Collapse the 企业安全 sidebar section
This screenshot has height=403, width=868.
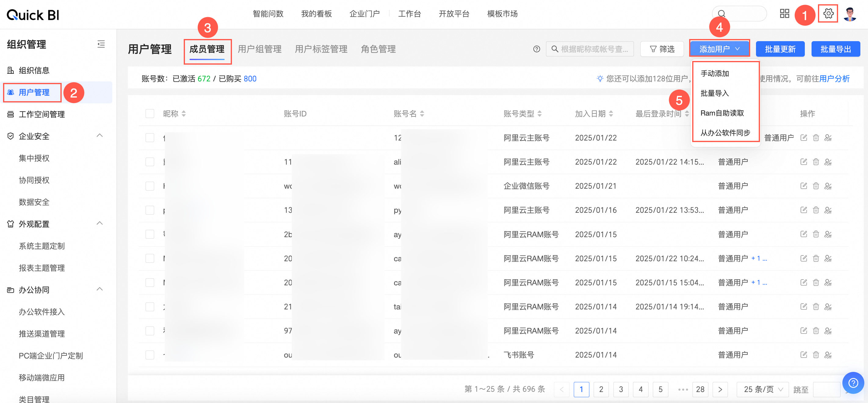tap(99, 136)
